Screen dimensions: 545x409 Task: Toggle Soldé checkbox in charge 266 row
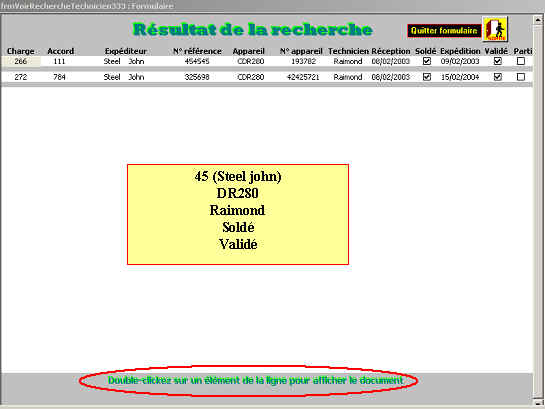pyautogui.click(x=427, y=61)
